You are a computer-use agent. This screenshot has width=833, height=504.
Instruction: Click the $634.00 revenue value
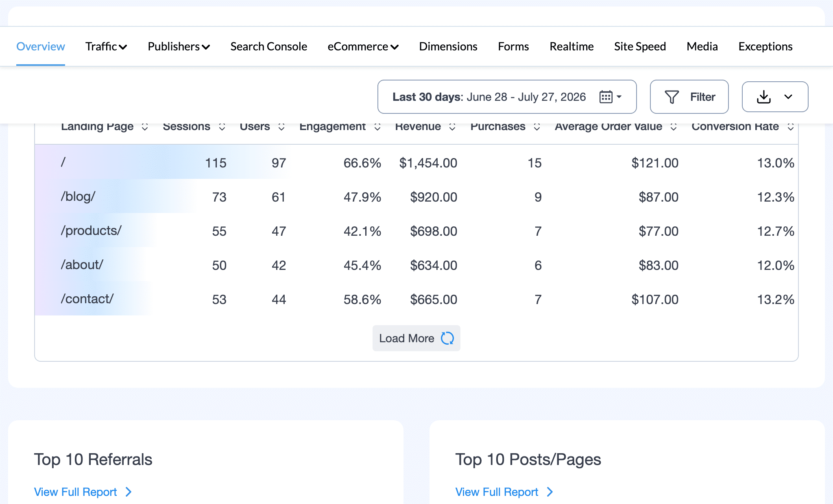pos(434,265)
